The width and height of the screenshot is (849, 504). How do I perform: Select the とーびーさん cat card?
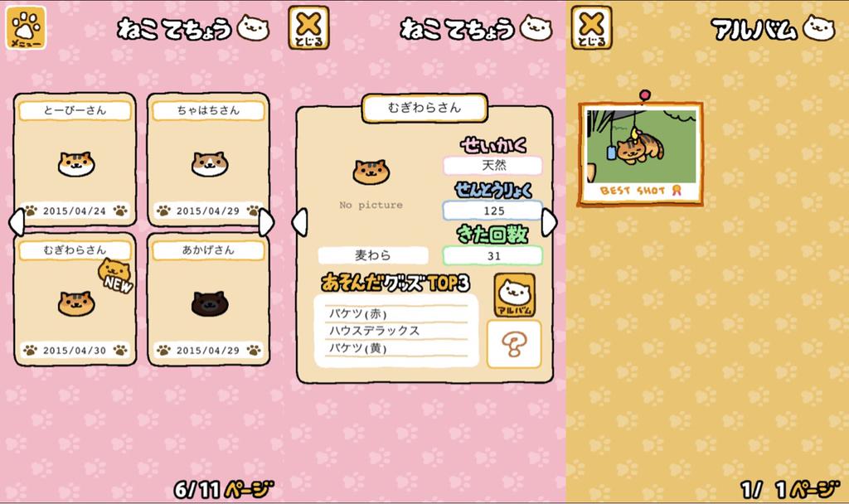[x=75, y=159]
